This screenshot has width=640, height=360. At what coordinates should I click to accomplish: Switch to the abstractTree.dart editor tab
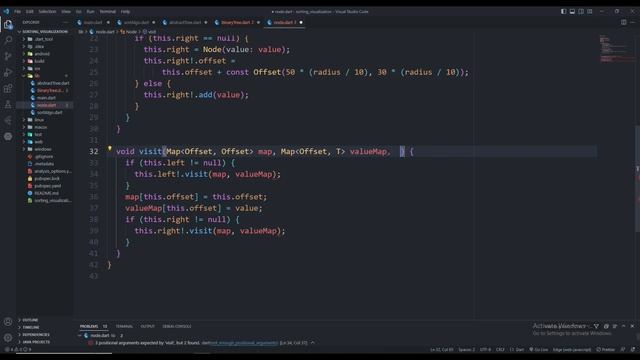tap(185, 22)
